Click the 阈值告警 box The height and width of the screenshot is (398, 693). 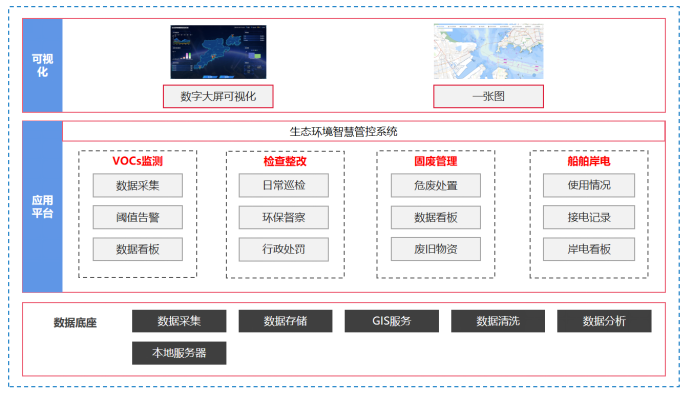(137, 217)
